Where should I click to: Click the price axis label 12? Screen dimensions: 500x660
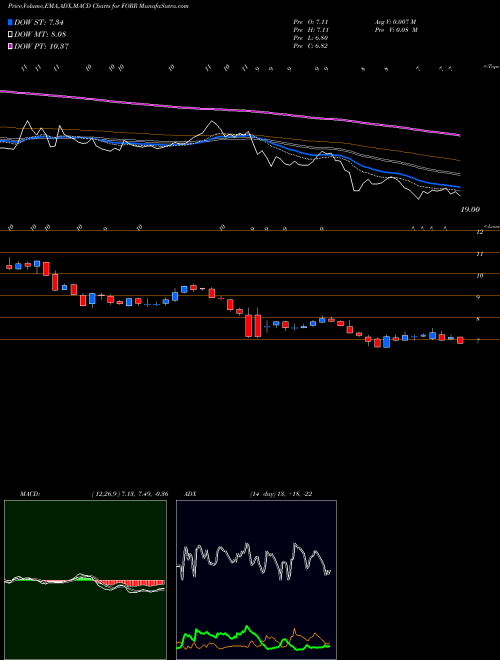point(479,232)
